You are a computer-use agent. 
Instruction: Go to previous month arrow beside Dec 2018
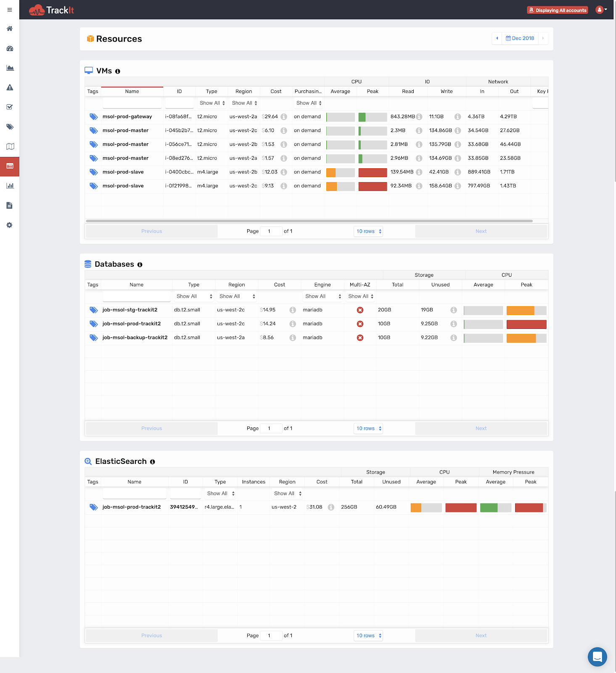click(x=497, y=38)
